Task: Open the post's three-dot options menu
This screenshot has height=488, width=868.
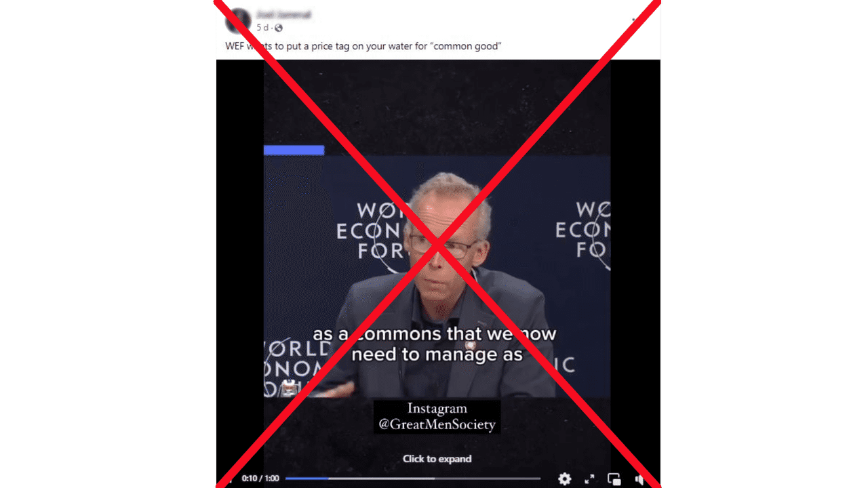Action: click(635, 20)
